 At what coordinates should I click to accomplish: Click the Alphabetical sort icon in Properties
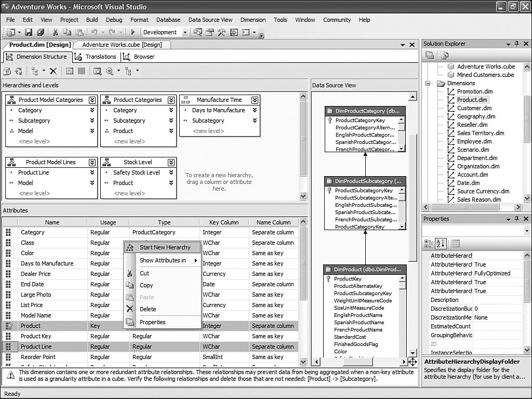tap(441, 243)
